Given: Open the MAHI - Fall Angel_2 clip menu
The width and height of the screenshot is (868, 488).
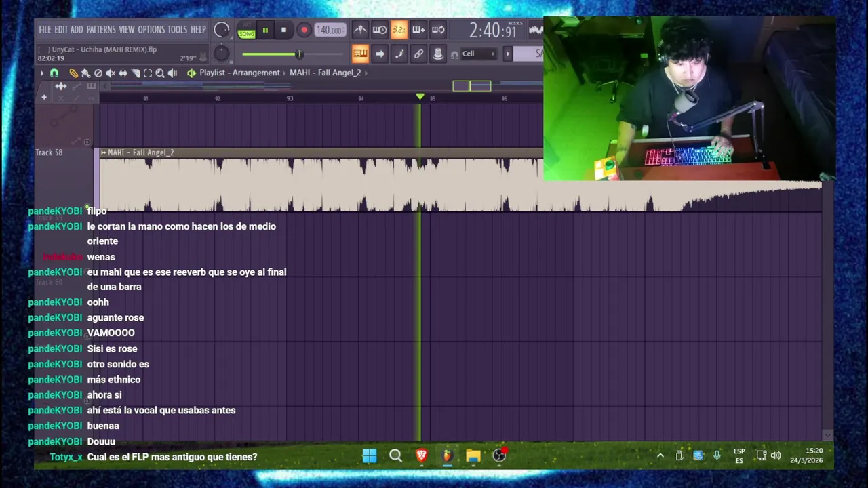Looking at the screenshot, I should (x=104, y=152).
